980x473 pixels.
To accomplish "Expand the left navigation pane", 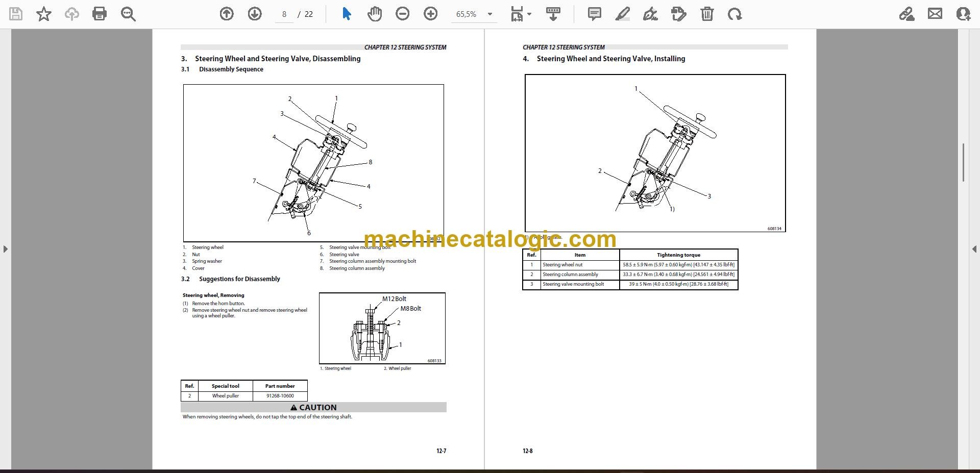I will 5,249.
